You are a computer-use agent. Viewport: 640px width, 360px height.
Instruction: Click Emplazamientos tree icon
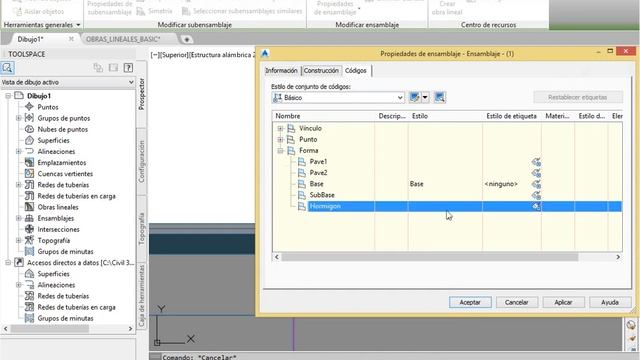point(29,162)
